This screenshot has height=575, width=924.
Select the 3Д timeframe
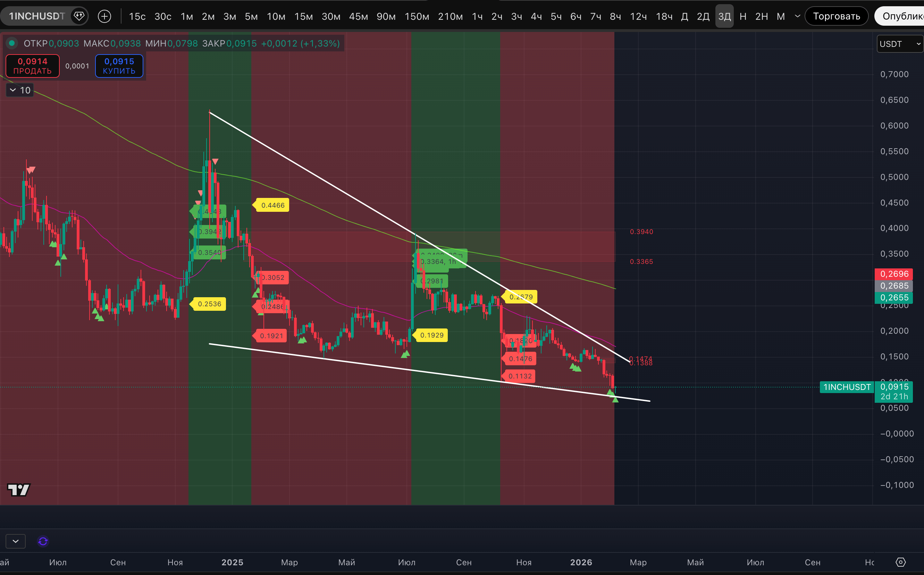pyautogui.click(x=724, y=16)
